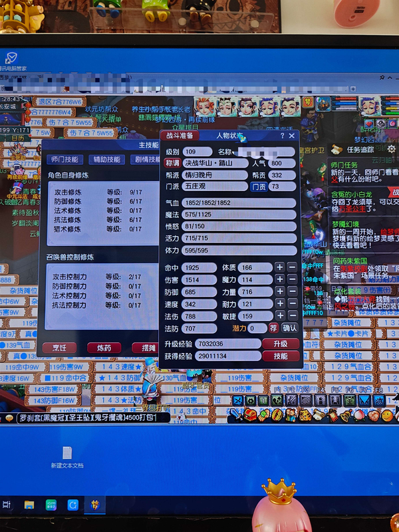Add a new client tab with plus

coord(353,89)
